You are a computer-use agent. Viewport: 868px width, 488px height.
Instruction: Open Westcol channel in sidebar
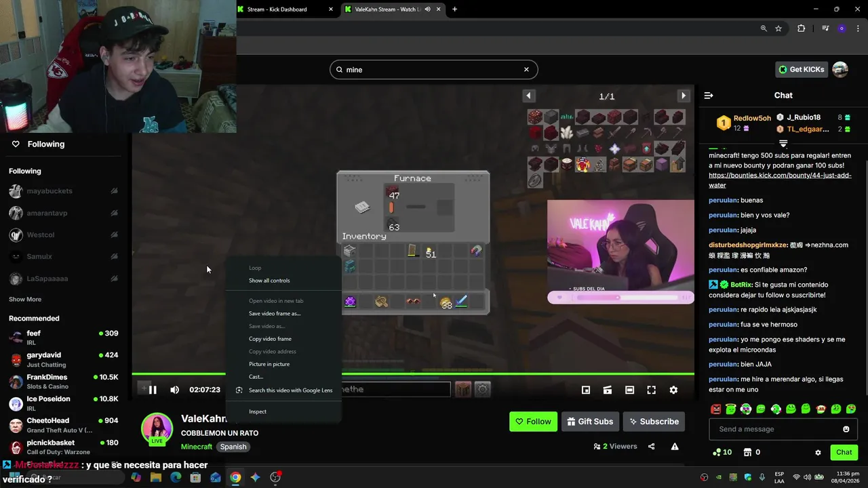(x=64, y=235)
